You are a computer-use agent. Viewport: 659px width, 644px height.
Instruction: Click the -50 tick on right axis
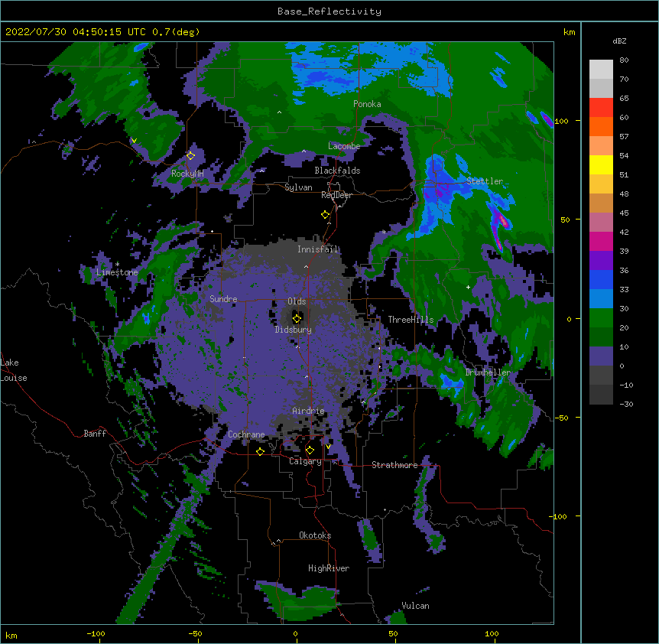[x=561, y=418]
